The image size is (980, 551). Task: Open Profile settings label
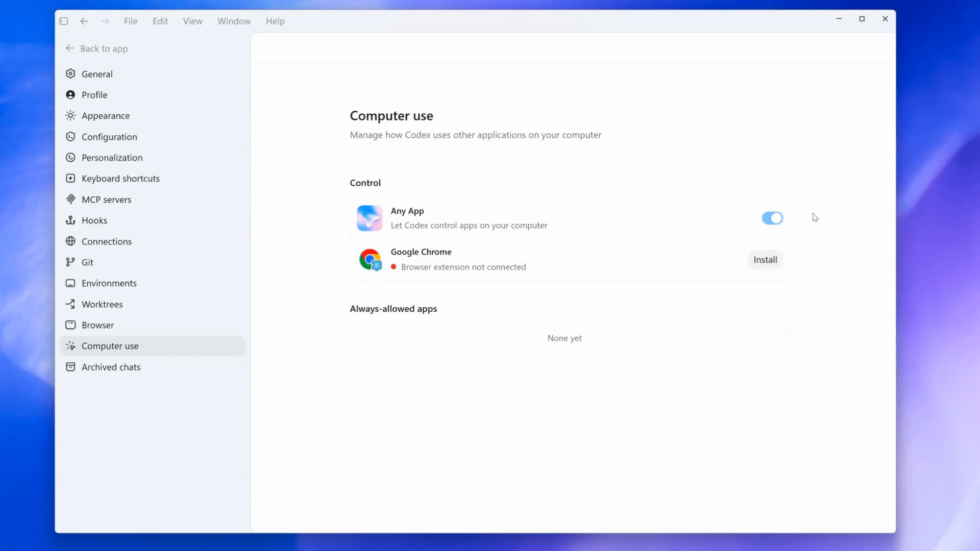coord(94,95)
